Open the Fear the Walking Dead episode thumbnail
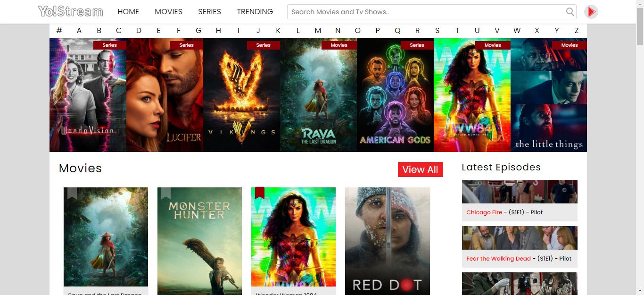This screenshot has height=295, width=644. (x=520, y=238)
